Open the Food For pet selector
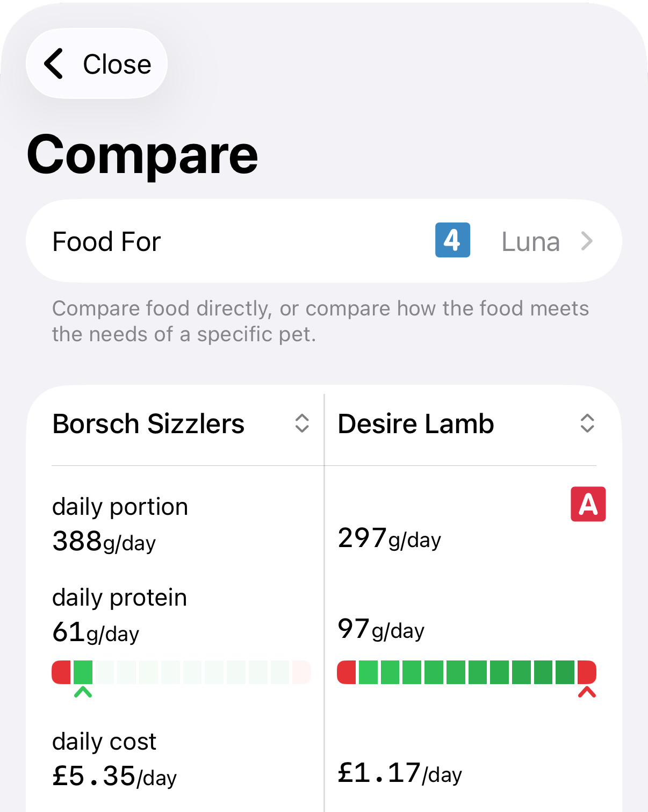The image size is (648, 812). (323, 241)
